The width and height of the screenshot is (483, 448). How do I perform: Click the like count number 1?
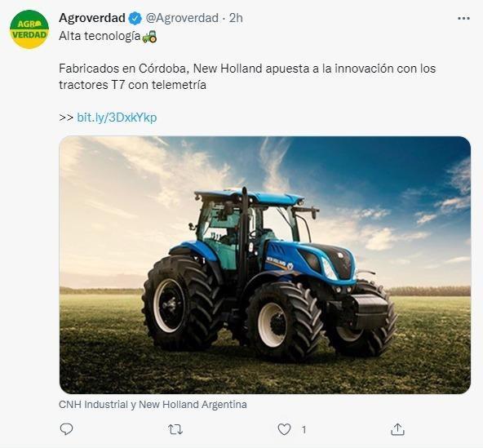[304, 429]
